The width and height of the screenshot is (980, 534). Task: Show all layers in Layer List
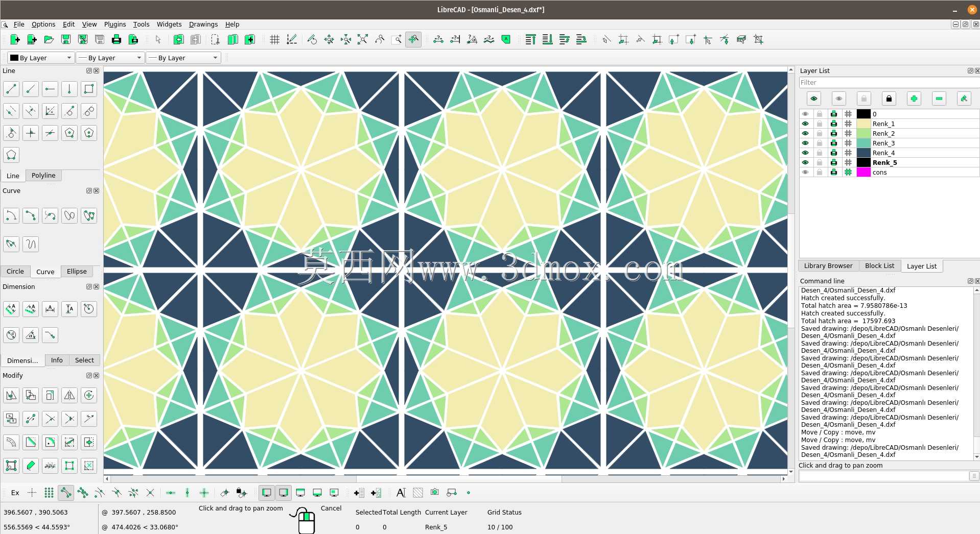click(x=814, y=99)
